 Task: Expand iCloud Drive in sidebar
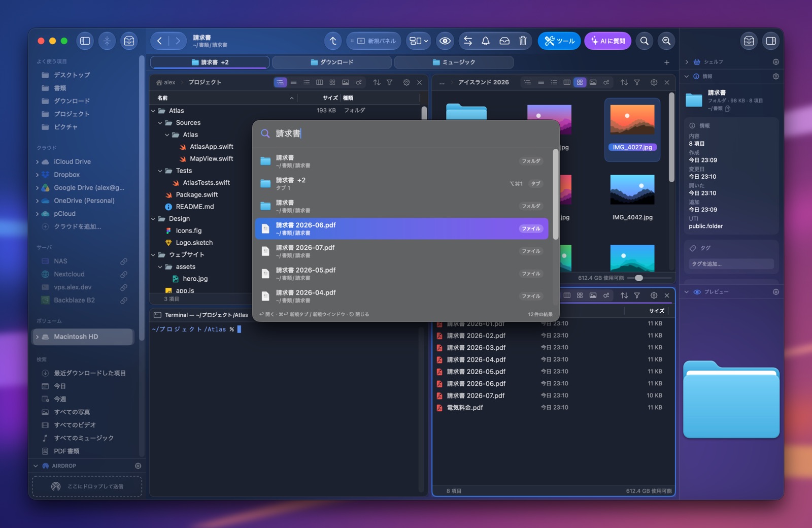[x=38, y=162]
